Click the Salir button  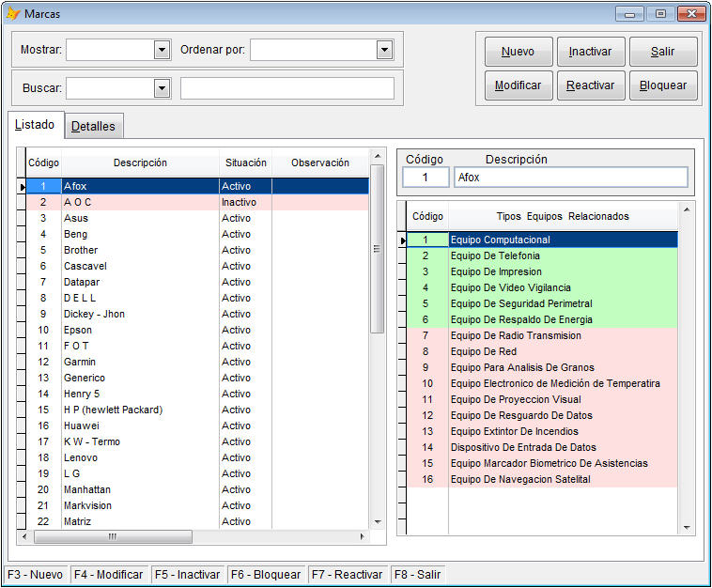pos(663,52)
